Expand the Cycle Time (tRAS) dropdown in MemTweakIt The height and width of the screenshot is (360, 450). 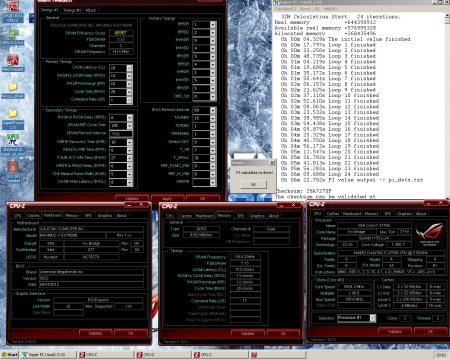point(129,92)
